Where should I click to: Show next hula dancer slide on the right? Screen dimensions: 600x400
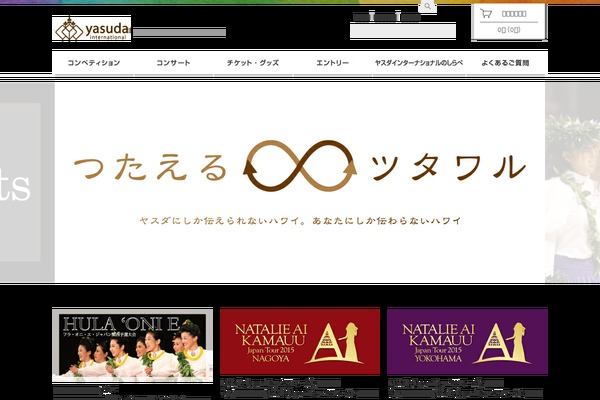pyautogui.click(x=572, y=183)
